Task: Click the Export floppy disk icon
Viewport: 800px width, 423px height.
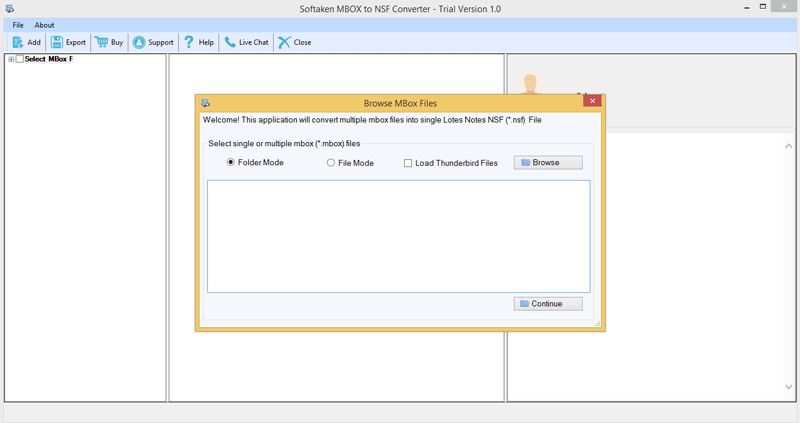Action: 57,42
